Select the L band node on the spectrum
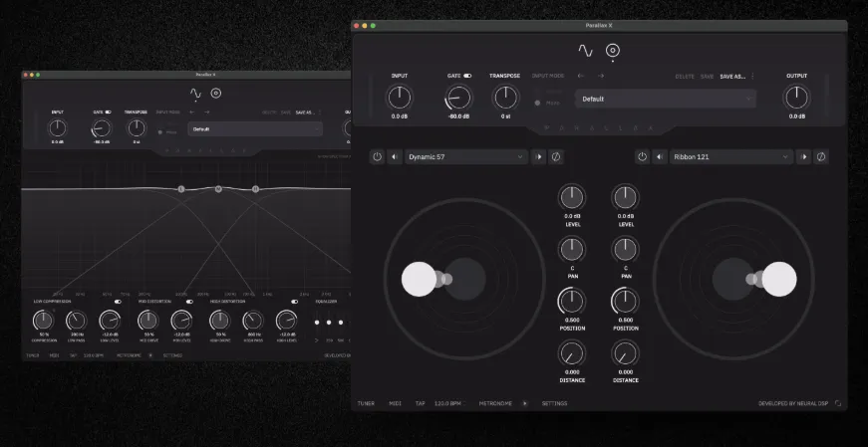The width and height of the screenshot is (868, 447). click(181, 189)
